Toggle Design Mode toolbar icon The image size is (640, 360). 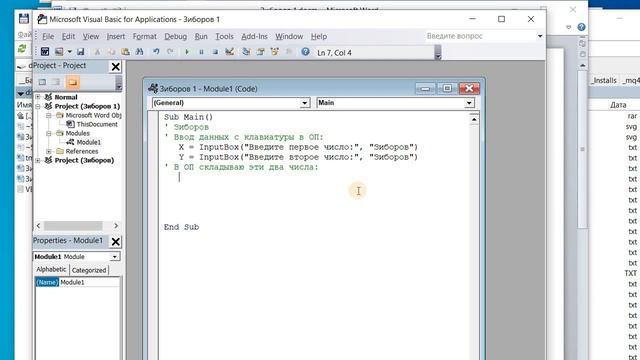tap(229, 52)
